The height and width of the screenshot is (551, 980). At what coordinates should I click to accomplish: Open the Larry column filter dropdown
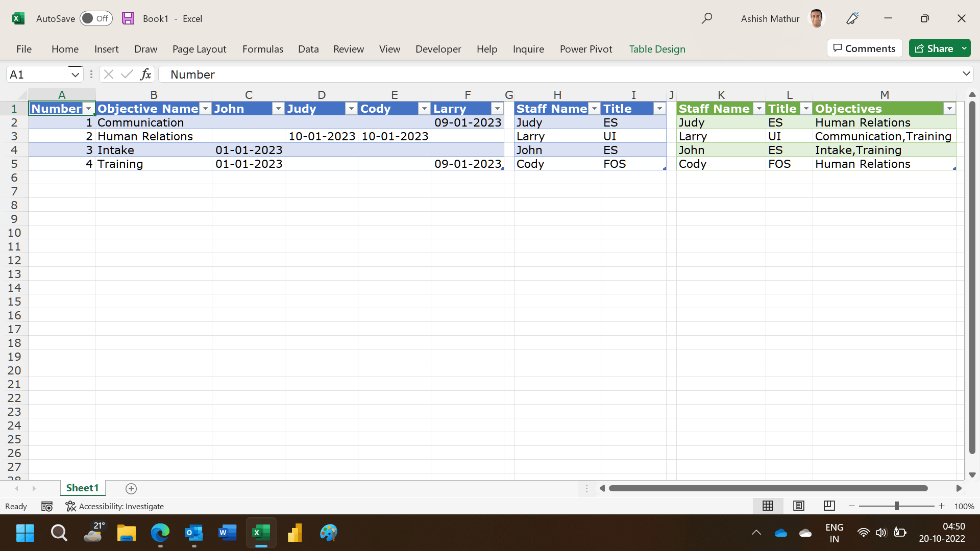(x=497, y=109)
